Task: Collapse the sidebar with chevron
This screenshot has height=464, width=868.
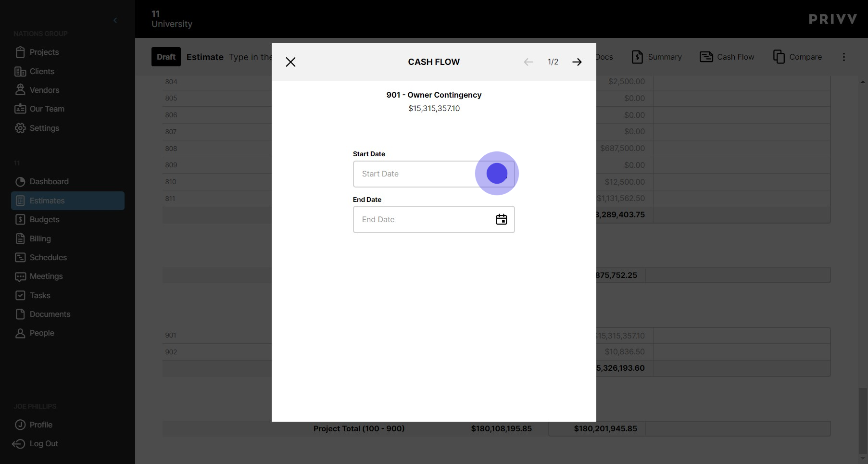Action: coord(115,20)
